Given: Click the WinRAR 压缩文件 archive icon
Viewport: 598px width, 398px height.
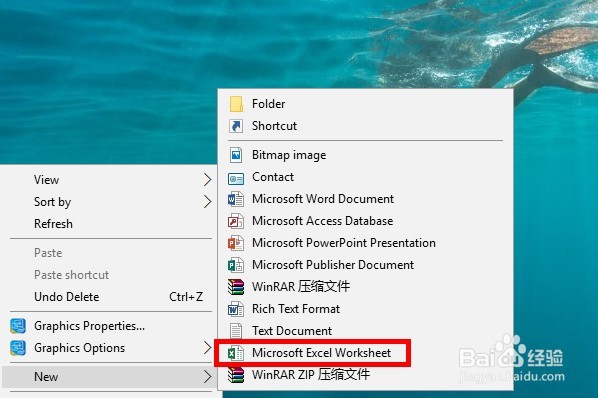Looking at the screenshot, I should pos(236,287).
